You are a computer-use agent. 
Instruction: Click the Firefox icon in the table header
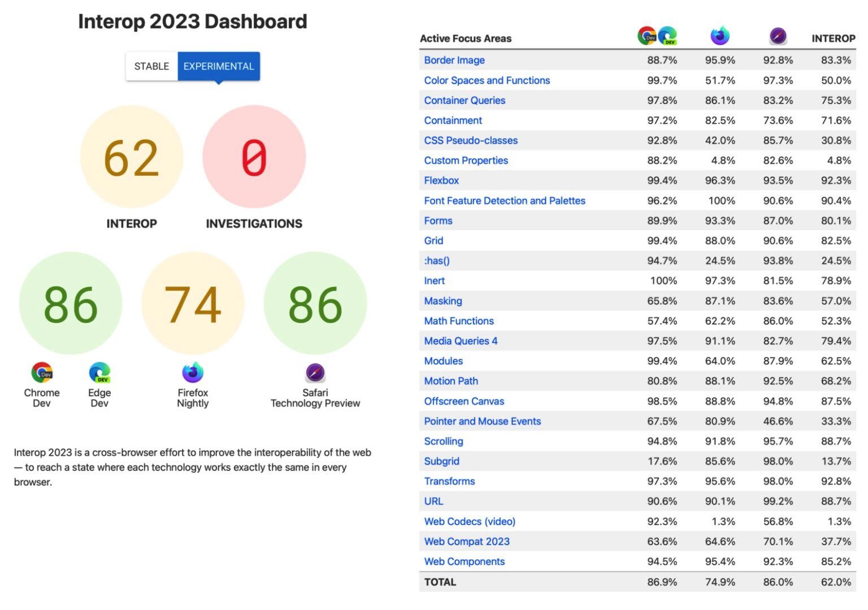[720, 36]
